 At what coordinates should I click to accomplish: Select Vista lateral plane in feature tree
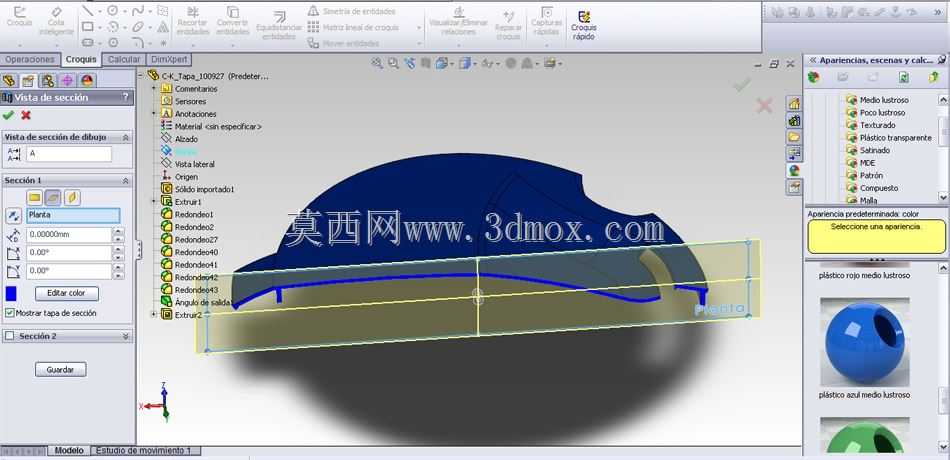tap(194, 164)
